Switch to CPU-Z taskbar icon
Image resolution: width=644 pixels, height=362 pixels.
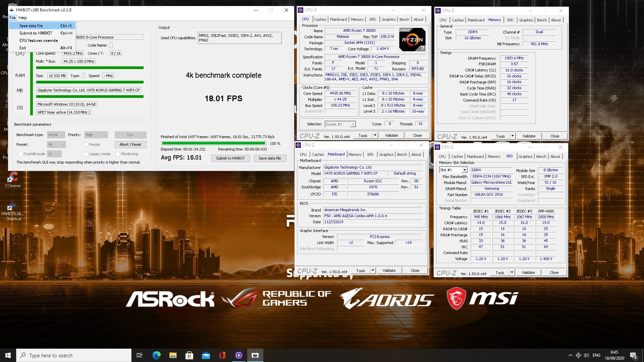238,355
